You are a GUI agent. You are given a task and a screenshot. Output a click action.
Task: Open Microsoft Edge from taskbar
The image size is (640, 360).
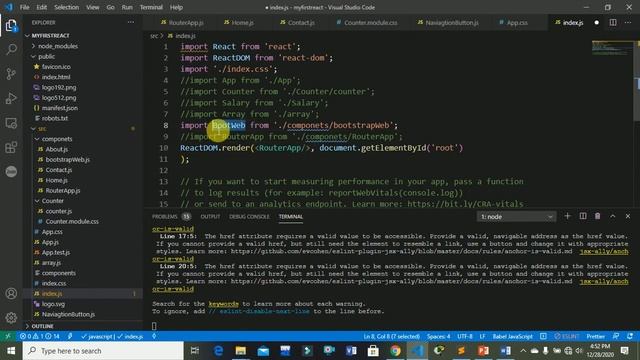(219, 351)
